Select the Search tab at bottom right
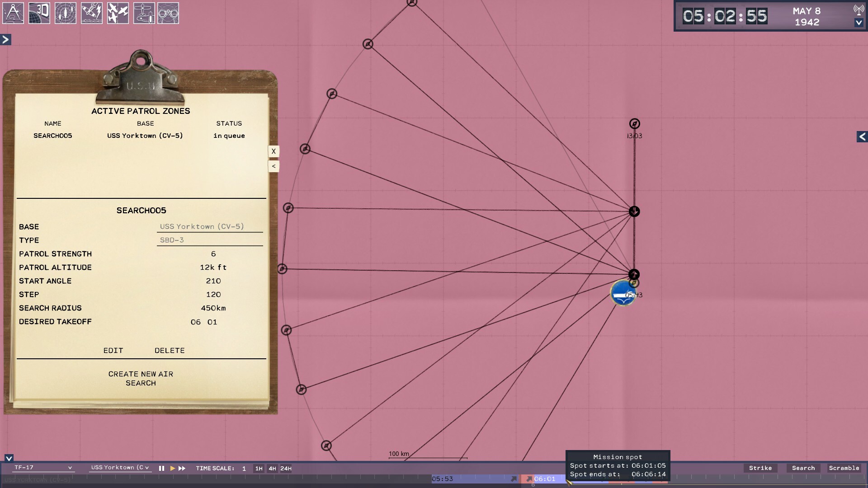The image size is (868, 488). tap(803, 468)
